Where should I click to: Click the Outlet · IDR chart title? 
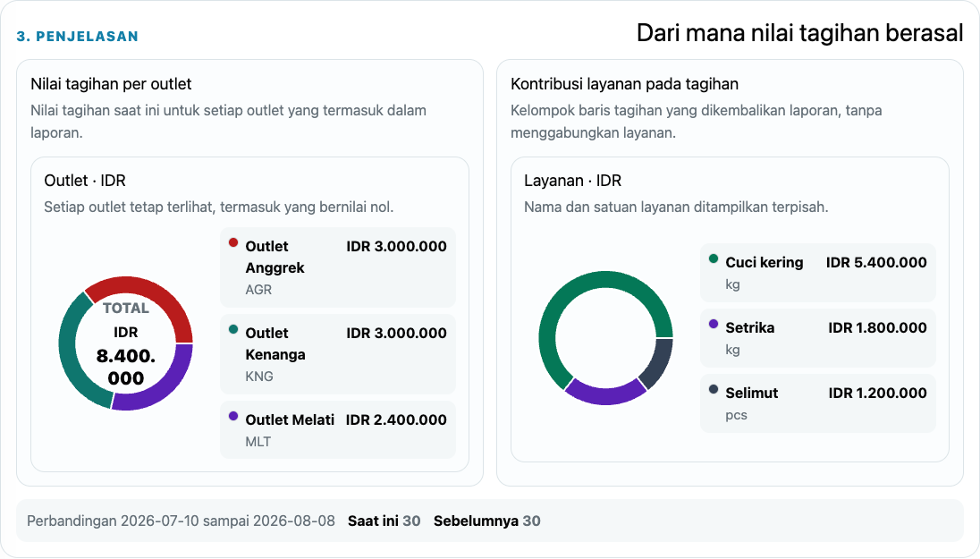point(84,181)
